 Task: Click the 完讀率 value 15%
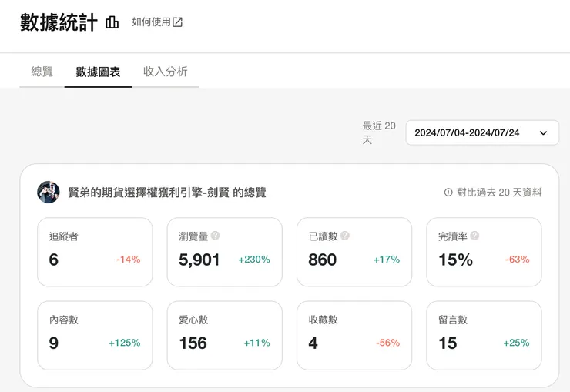[455, 260]
